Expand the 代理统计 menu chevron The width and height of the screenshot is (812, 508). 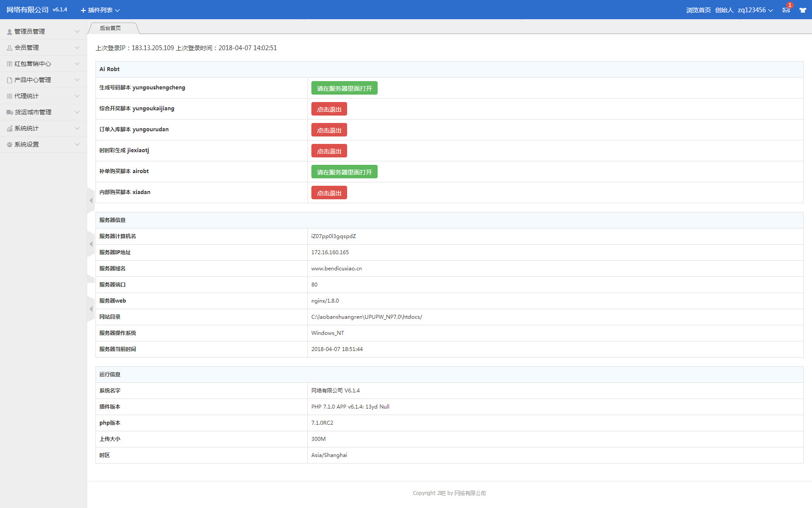tap(77, 96)
